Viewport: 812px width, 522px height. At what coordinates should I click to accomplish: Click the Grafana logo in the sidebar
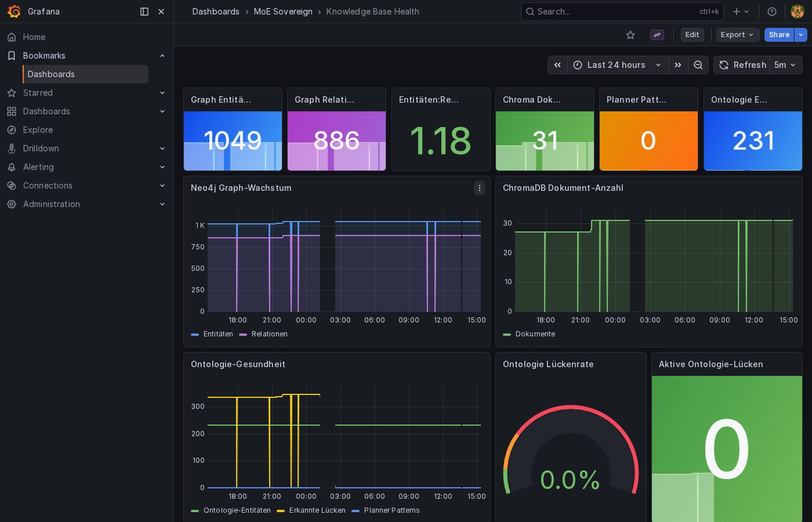(x=14, y=12)
